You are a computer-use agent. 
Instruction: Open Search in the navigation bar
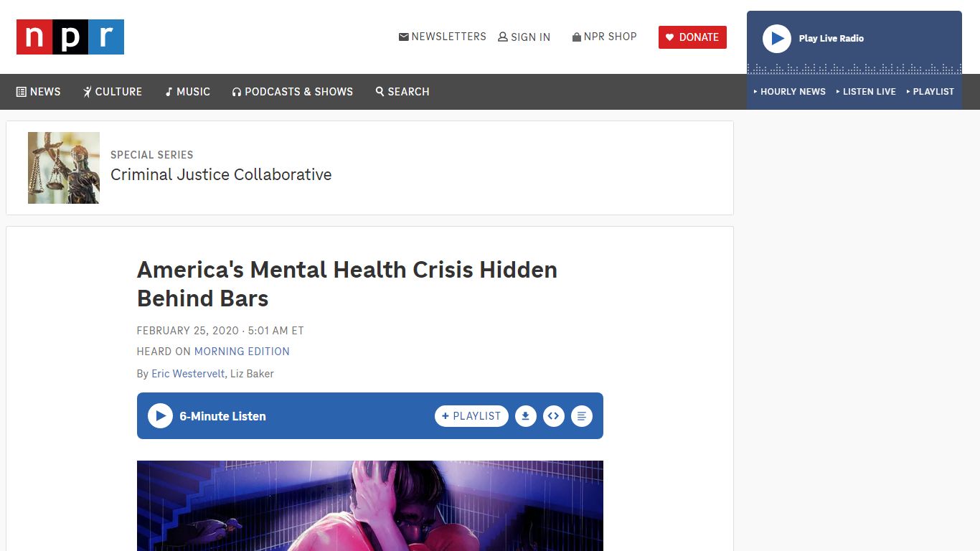coord(402,92)
